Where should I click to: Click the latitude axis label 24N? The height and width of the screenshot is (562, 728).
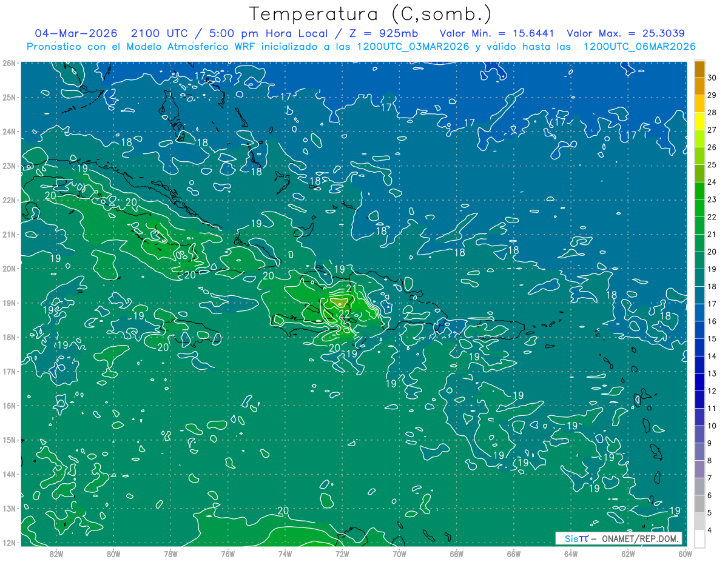coord(10,132)
